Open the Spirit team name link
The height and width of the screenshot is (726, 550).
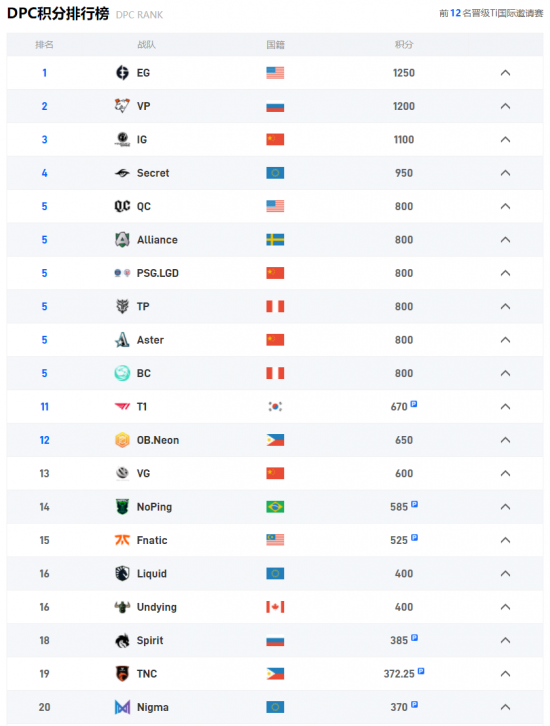[150, 640]
